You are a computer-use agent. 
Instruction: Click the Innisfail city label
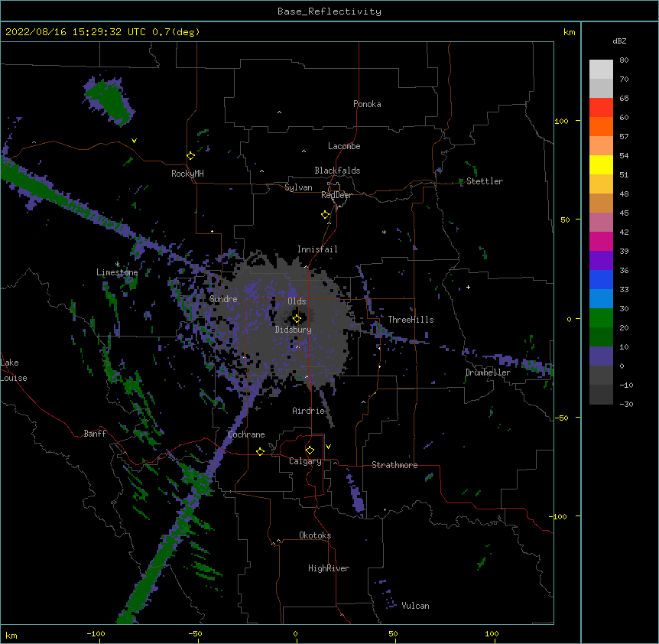pos(317,249)
